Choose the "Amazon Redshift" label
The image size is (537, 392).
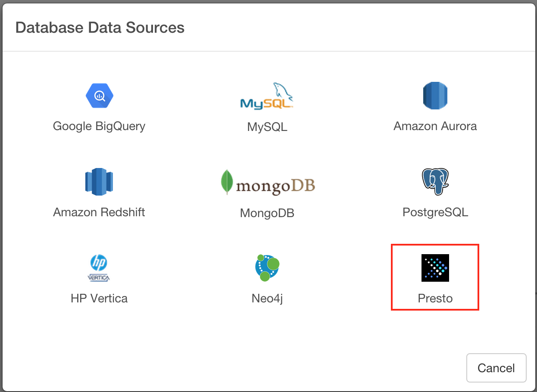pos(99,212)
